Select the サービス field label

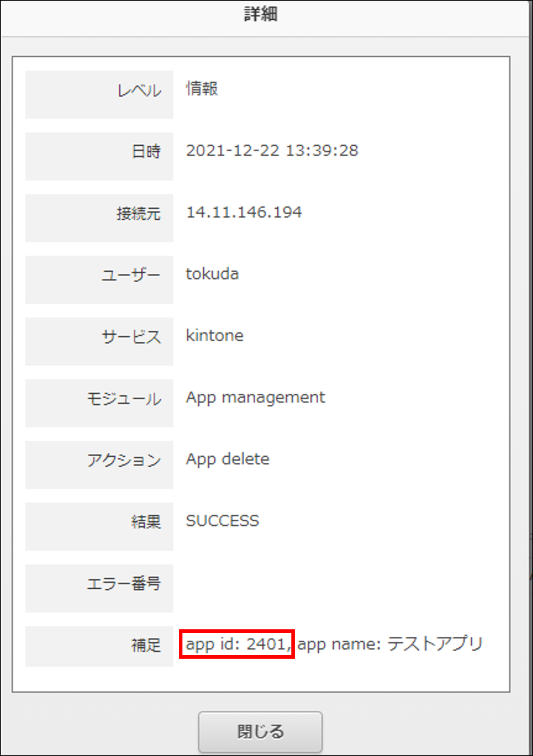(131, 337)
